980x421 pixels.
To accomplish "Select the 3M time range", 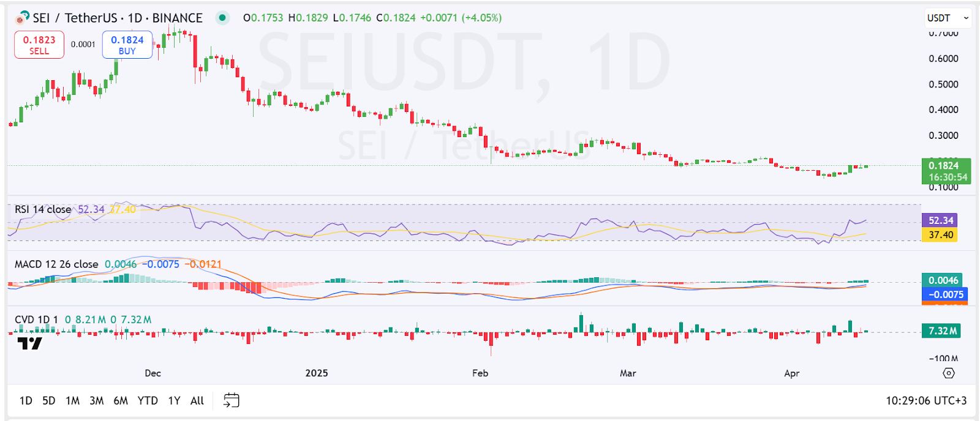I will click(x=96, y=400).
